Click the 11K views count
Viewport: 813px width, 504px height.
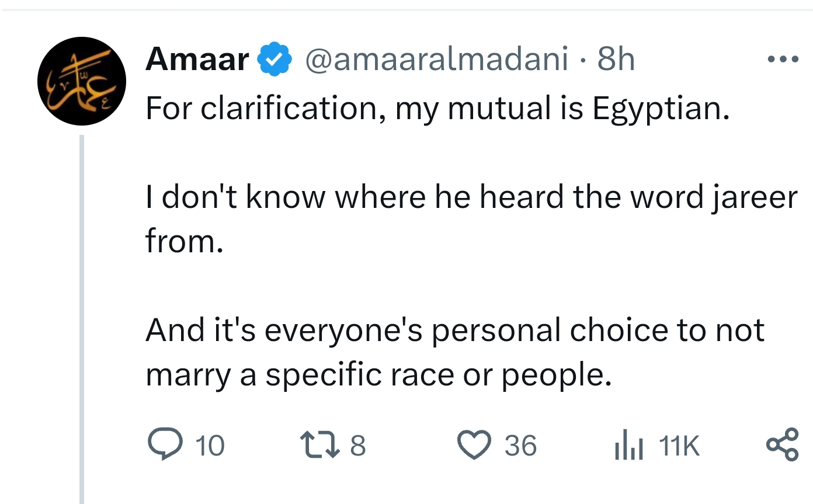point(679,446)
